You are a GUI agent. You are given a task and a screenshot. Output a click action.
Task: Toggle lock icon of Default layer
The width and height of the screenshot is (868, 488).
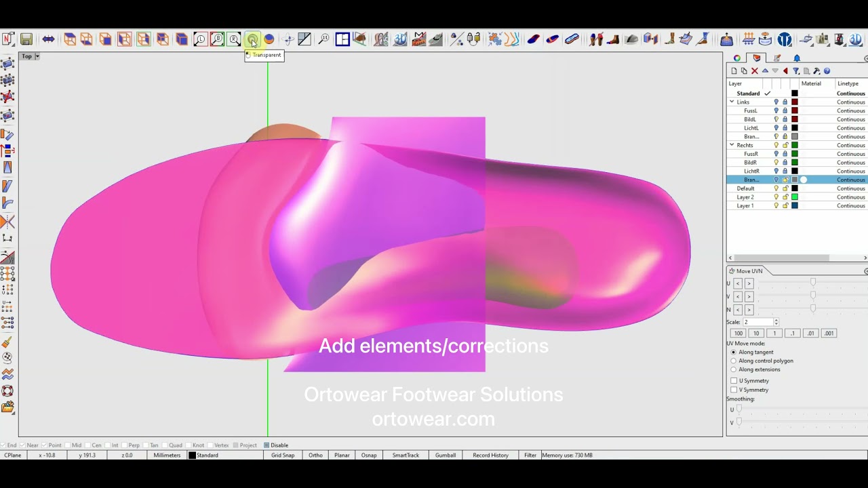pyautogui.click(x=785, y=188)
